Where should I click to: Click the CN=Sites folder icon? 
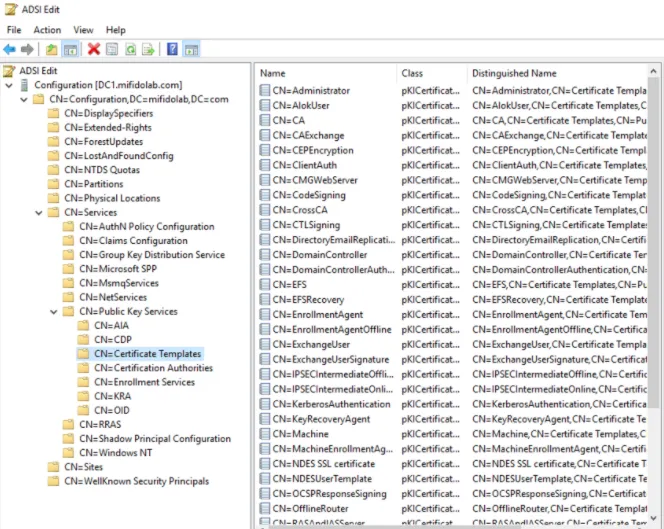(53, 467)
